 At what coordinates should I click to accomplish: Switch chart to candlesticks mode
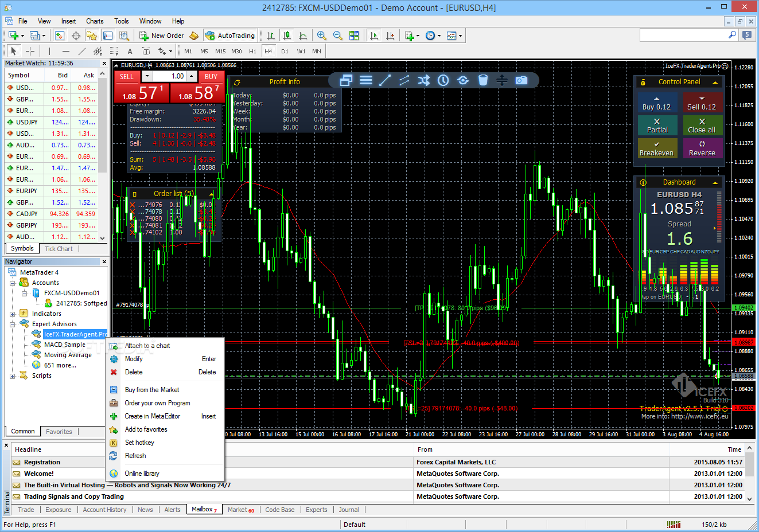click(x=287, y=36)
